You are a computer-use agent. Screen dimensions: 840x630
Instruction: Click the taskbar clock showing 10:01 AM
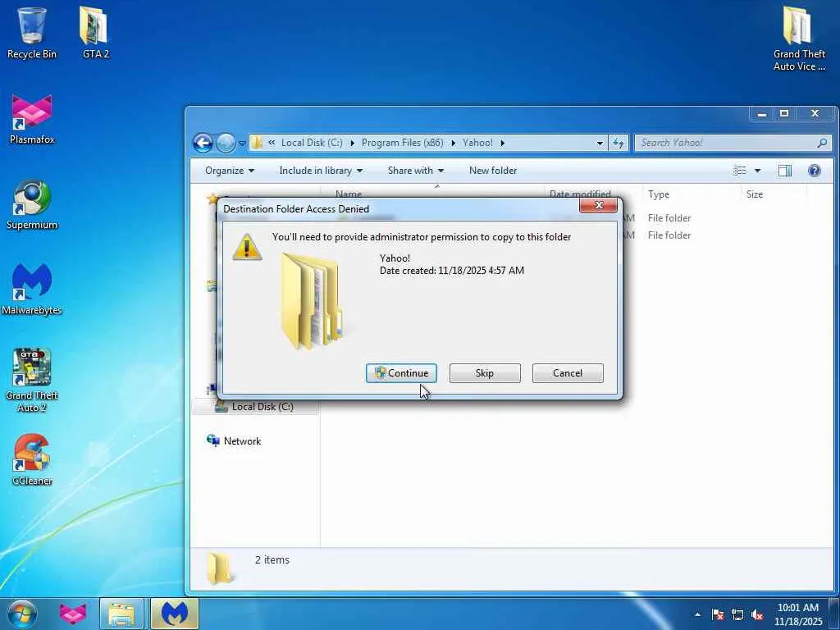[x=797, y=614]
